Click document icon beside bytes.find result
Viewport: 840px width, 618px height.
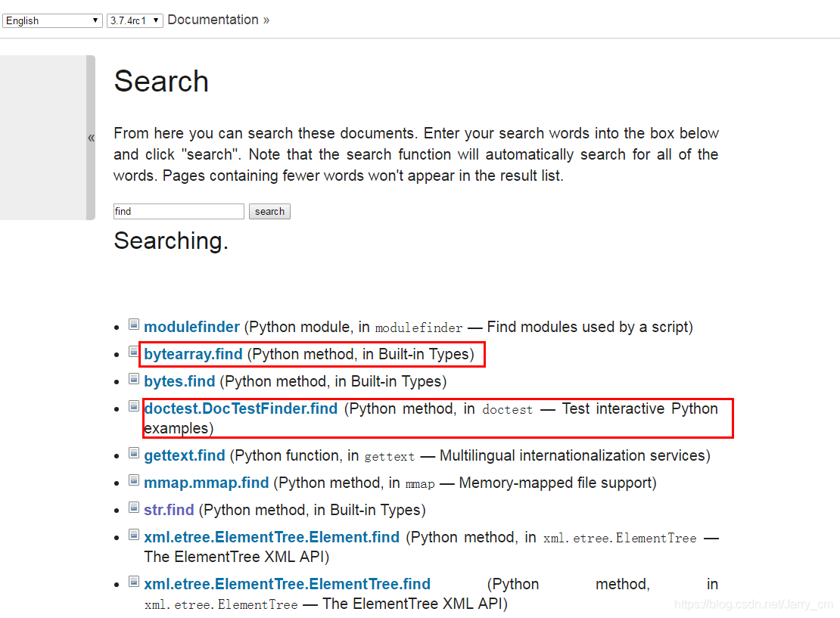pyautogui.click(x=134, y=379)
